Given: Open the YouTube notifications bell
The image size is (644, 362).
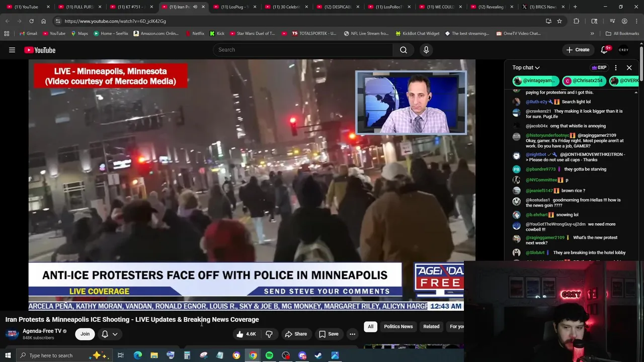Looking at the screenshot, I should pyautogui.click(x=605, y=50).
